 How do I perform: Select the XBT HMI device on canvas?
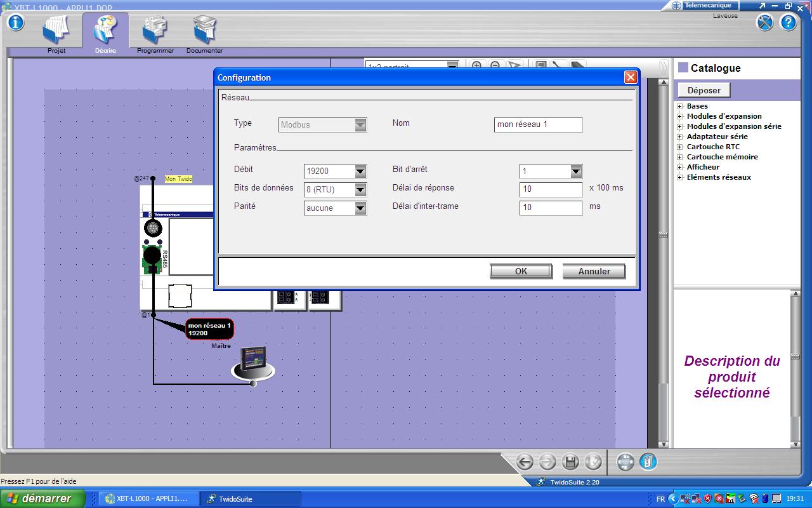252,363
